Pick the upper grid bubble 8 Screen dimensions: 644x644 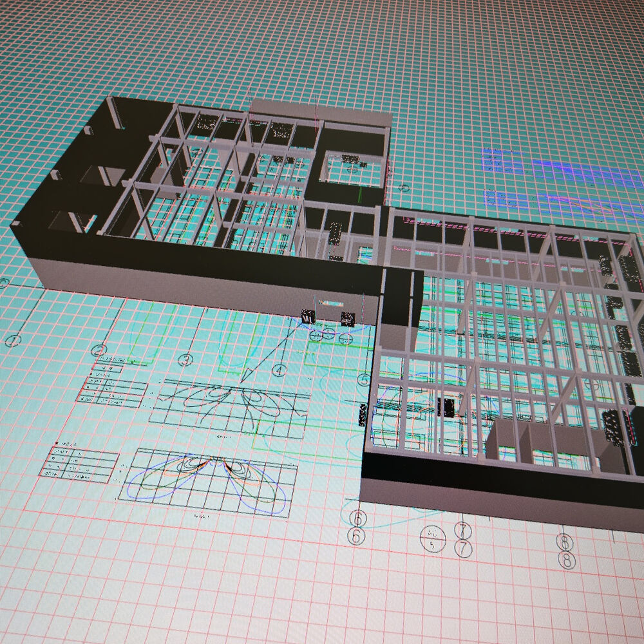565,542
